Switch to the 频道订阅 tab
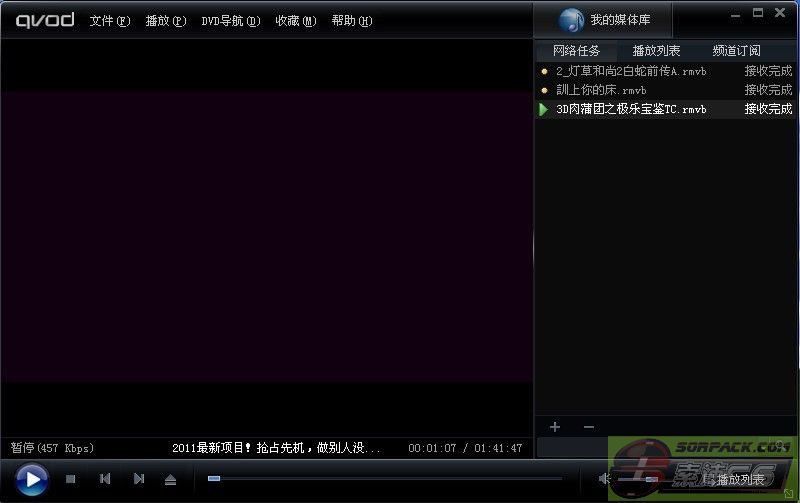Viewport: 800px width, 503px height. coord(736,51)
